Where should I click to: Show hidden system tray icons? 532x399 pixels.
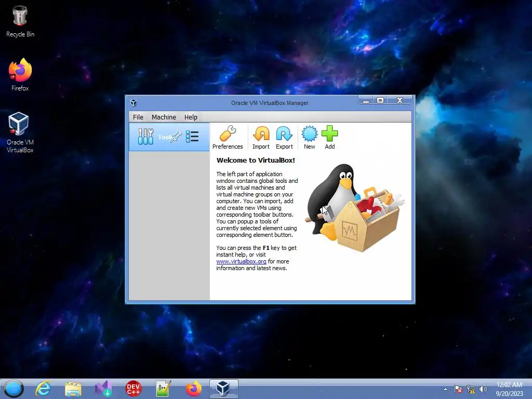(445, 389)
